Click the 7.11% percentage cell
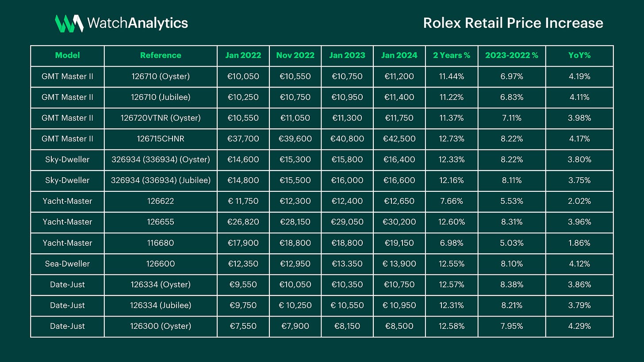 [512, 118]
